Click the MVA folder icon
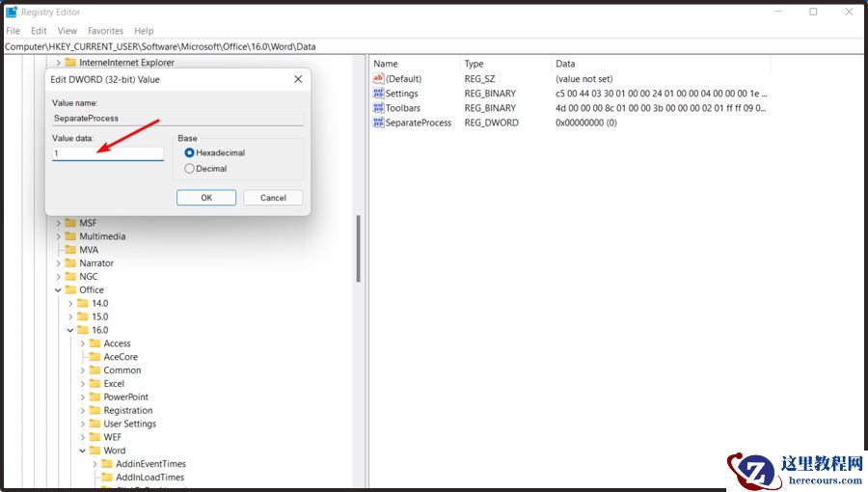868x492 pixels. pyautogui.click(x=70, y=250)
